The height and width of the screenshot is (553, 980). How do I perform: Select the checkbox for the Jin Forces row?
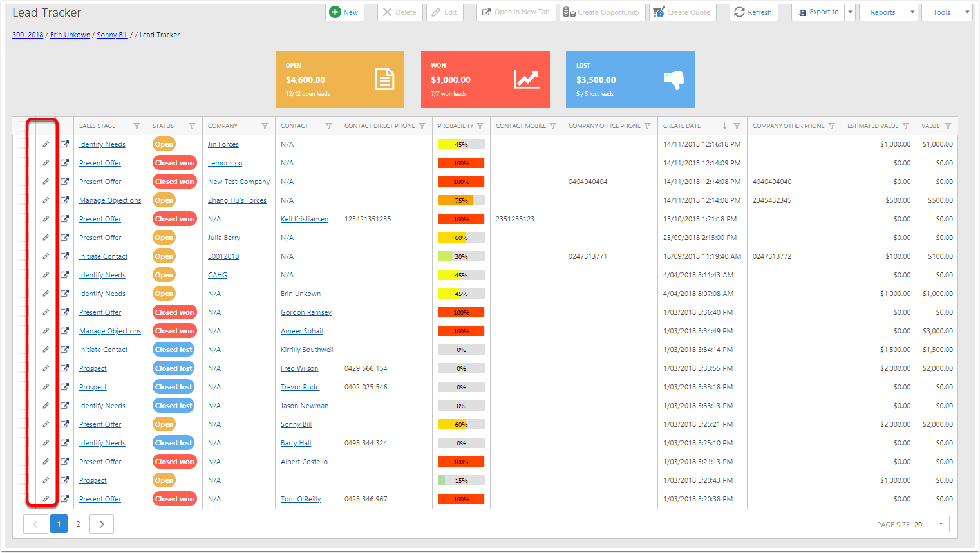coord(23,144)
